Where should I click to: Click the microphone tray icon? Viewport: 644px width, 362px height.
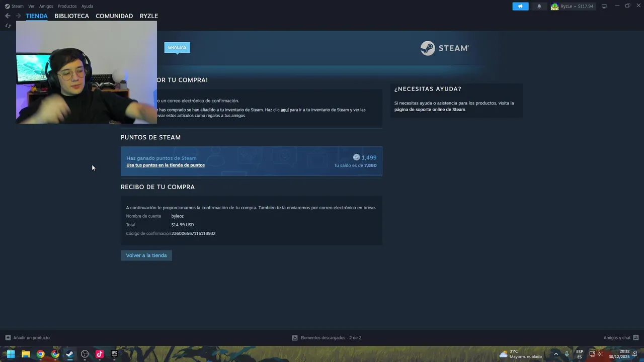pyautogui.click(x=567, y=354)
